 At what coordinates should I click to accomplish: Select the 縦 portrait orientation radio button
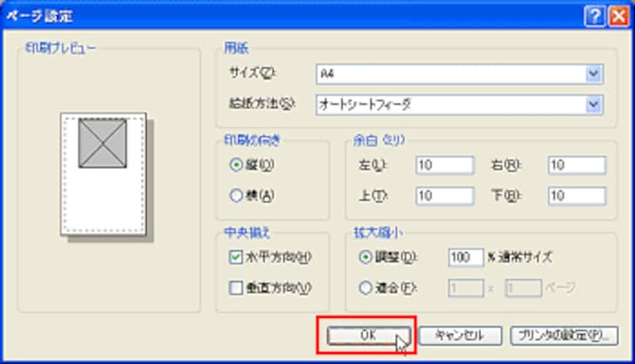click(x=235, y=165)
